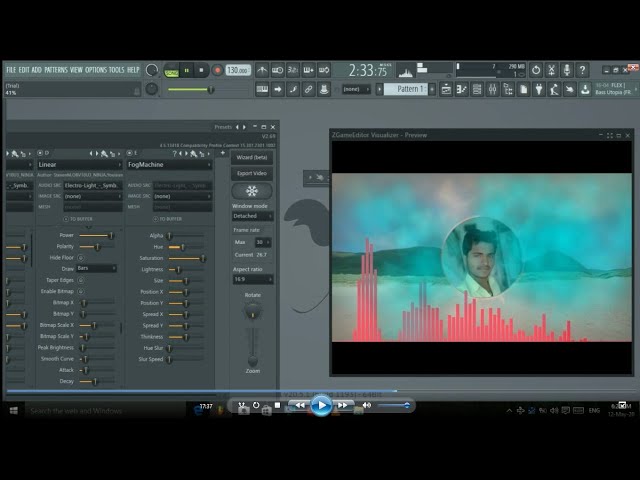The image size is (640, 480).
Task: Open the Playlist view icon
Action: click(x=446, y=89)
